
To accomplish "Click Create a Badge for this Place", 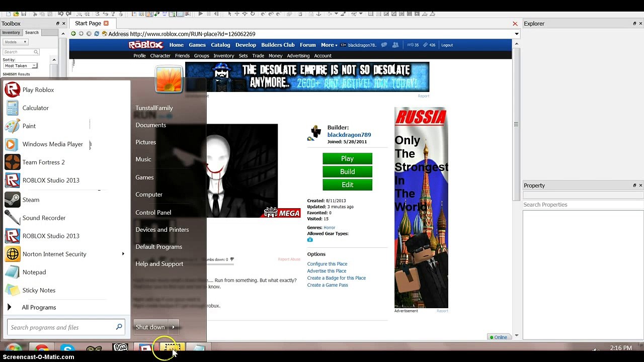I will coord(337,278).
